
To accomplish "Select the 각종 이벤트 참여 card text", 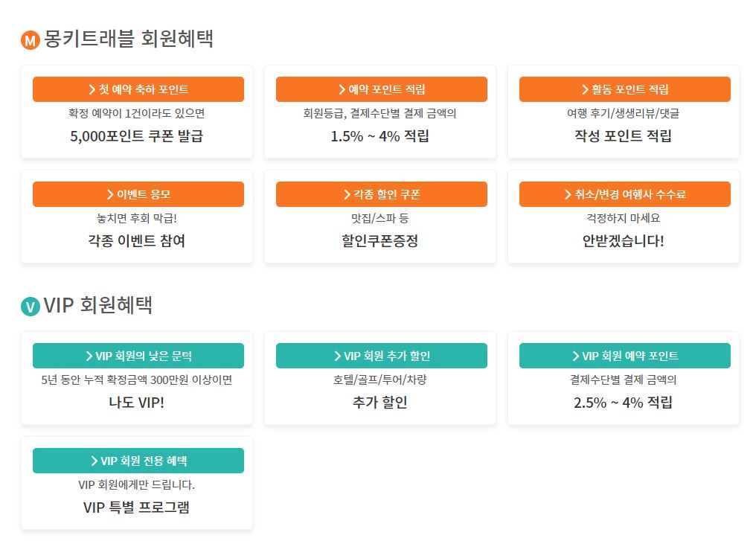I will coord(136,240).
